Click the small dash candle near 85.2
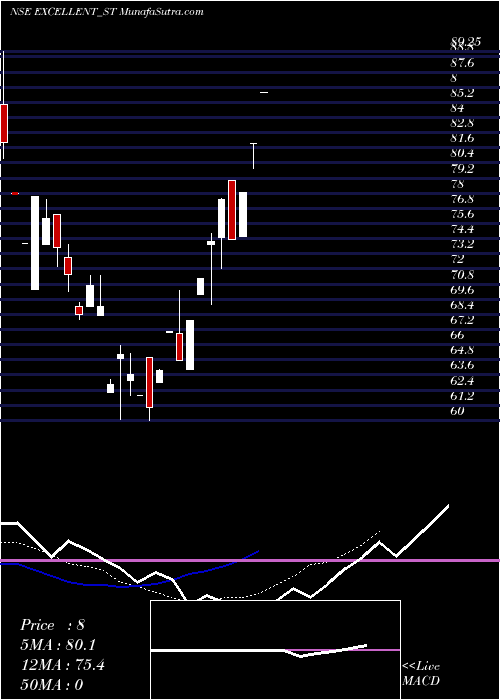This screenshot has height=700, width=500. click(264, 92)
